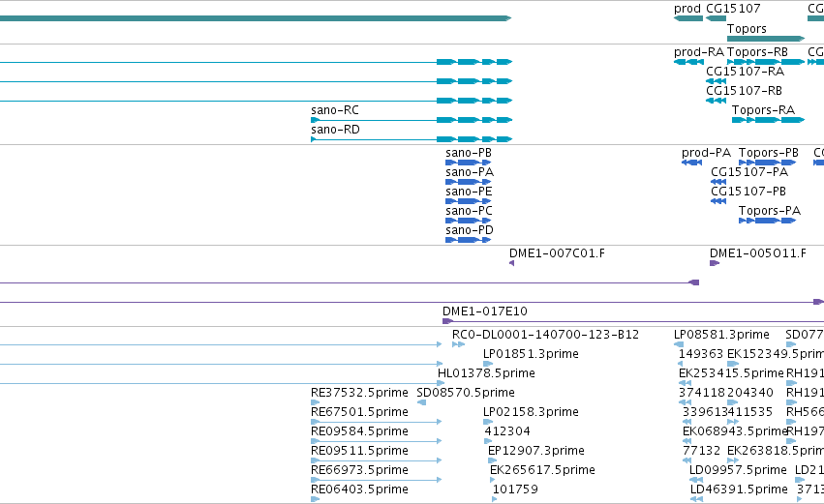Click the CG15107 gene label
Viewport: 824px width, 504px height.
point(733,9)
